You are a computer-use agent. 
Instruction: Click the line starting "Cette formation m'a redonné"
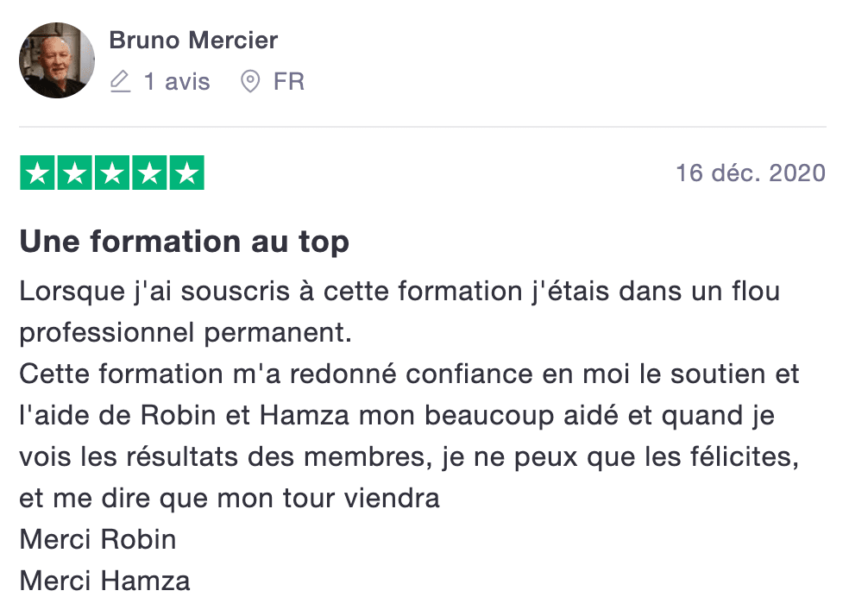coord(409,374)
